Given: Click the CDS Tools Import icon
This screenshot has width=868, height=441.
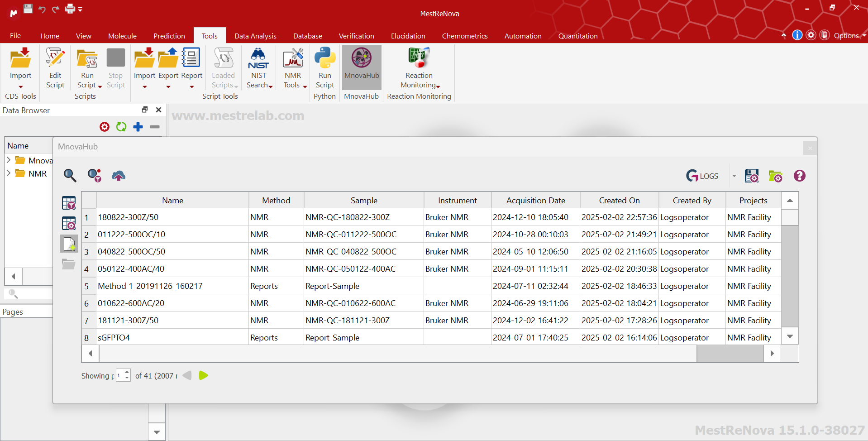Looking at the screenshot, I should coord(21,58).
